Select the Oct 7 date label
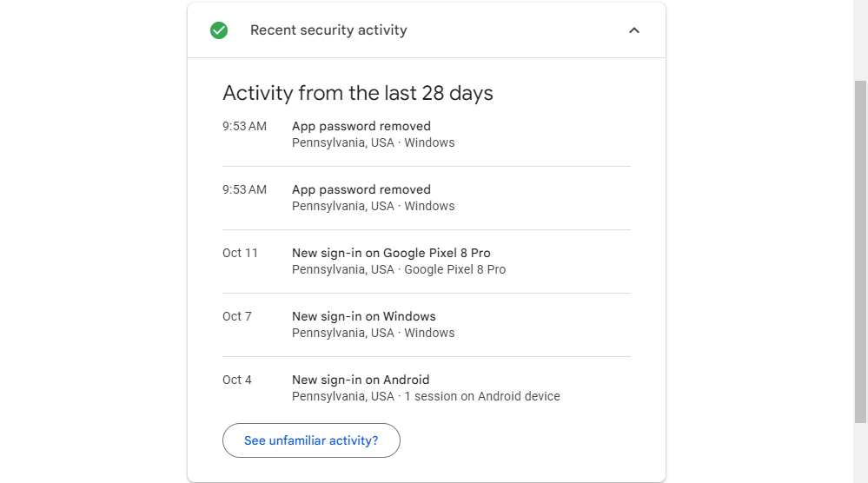This screenshot has height=483, width=868. click(236, 317)
